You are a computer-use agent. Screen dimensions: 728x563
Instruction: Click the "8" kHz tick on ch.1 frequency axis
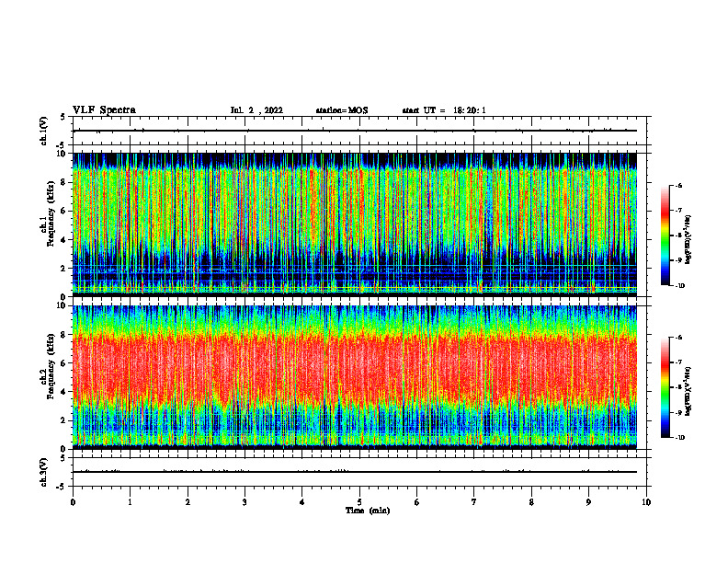63,182
